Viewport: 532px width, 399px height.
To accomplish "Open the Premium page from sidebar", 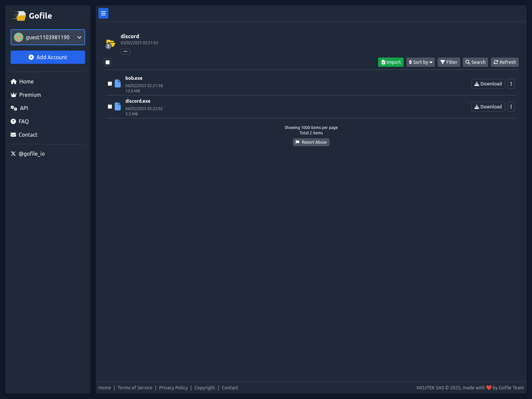I will pos(26,95).
